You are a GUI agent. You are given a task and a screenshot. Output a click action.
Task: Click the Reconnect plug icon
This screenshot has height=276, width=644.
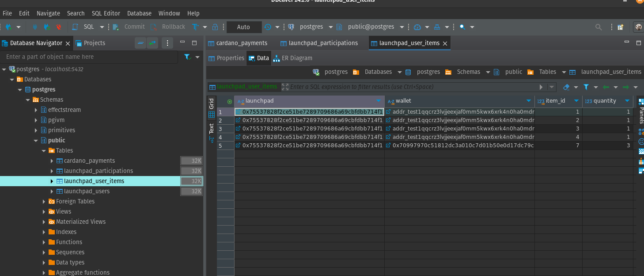47,27
